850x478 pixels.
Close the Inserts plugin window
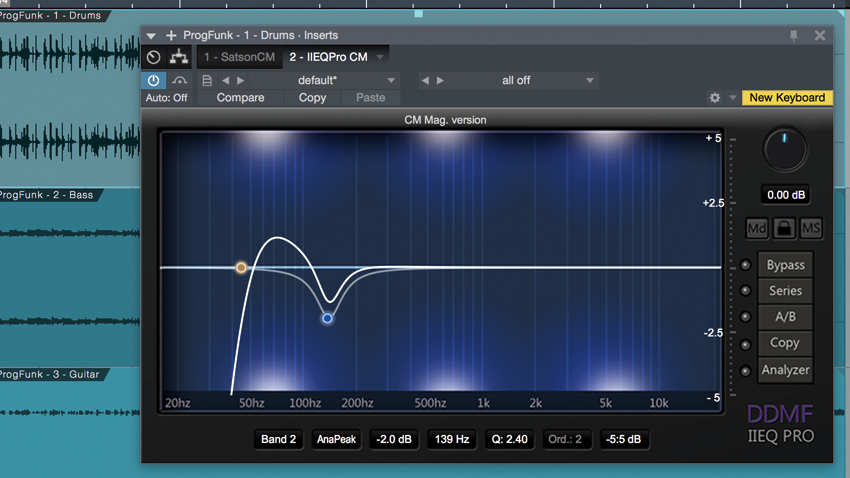[820, 36]
